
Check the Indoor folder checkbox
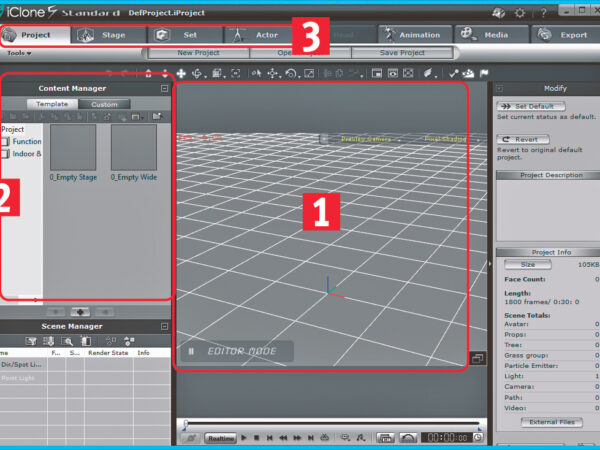5,154
